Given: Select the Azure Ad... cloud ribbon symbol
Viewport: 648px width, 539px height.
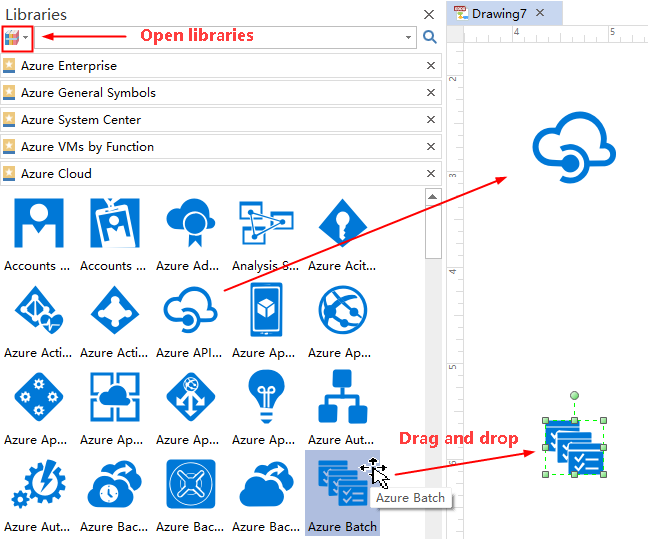Looking at the screenshot, I should tap(191, 223).
